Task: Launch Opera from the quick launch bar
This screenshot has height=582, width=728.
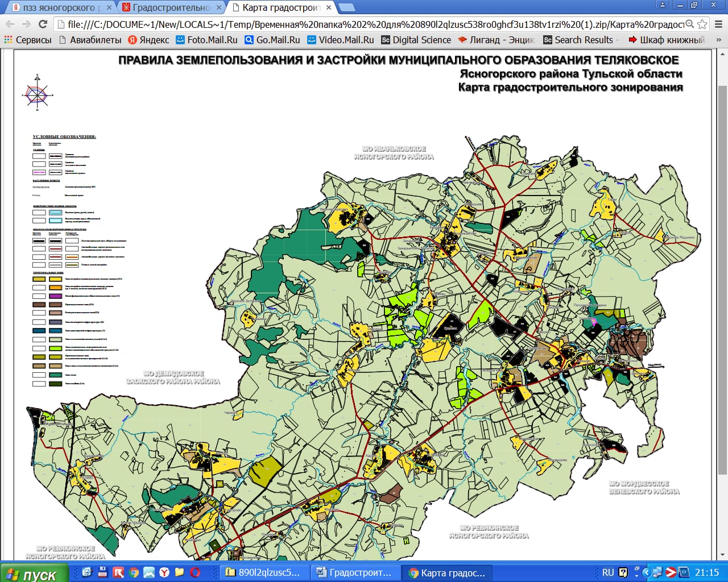Action: click(195, 572)
